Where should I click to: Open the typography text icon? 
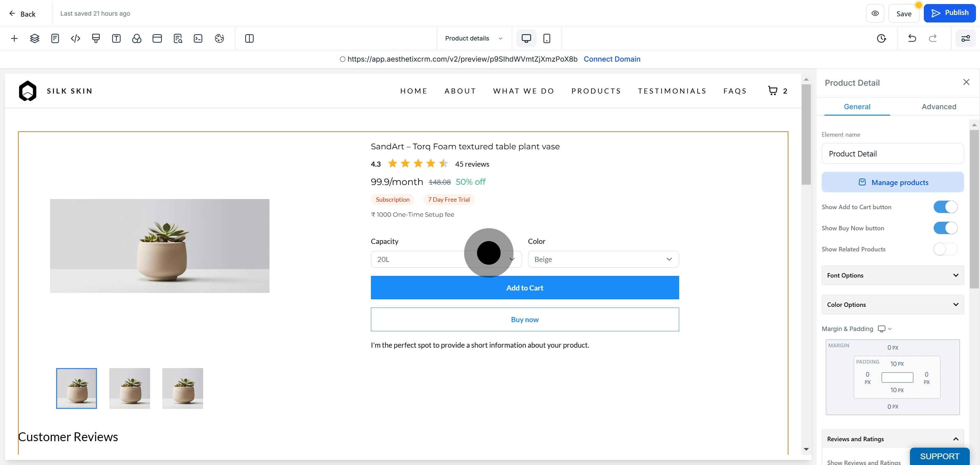(x=116, y=38)
